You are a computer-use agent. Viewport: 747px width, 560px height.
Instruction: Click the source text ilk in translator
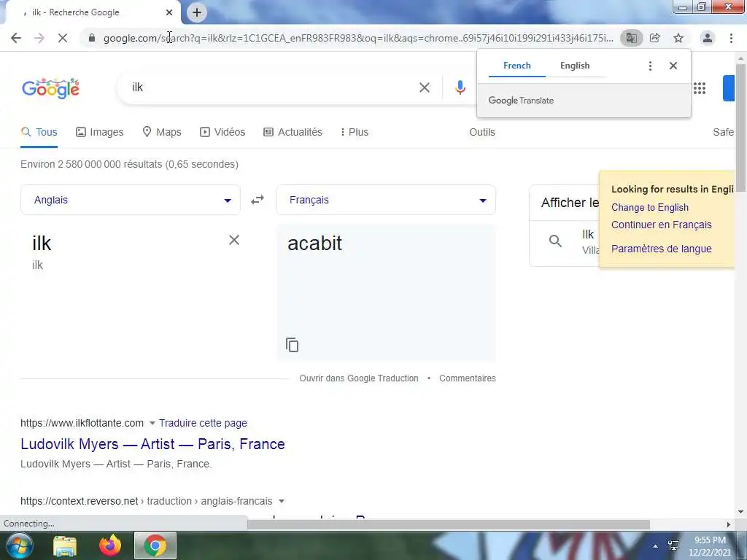click(x=42, y=244)
